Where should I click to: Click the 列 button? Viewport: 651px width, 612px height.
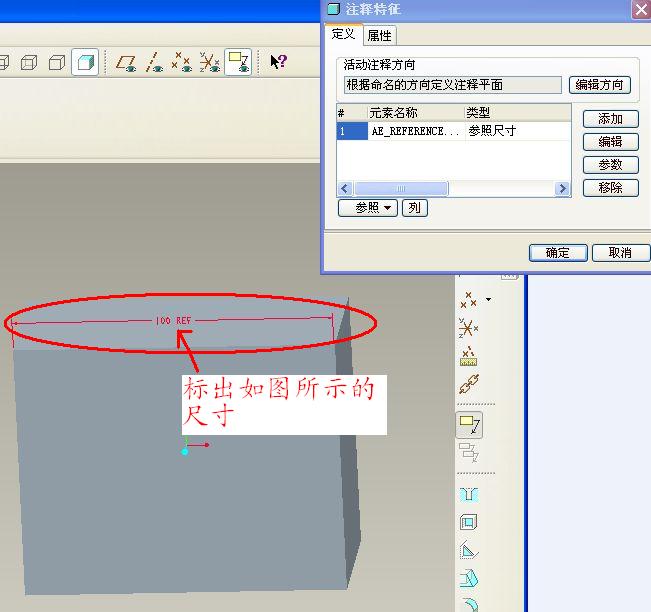[x=414, y=208]
